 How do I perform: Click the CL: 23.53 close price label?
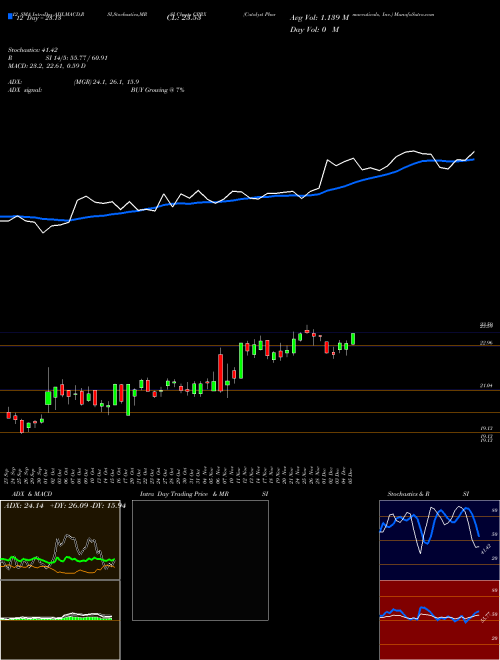[184, 18]
